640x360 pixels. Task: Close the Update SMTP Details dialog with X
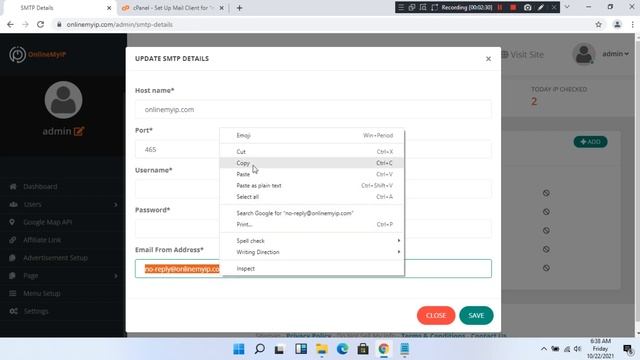[x=488, y=59]
